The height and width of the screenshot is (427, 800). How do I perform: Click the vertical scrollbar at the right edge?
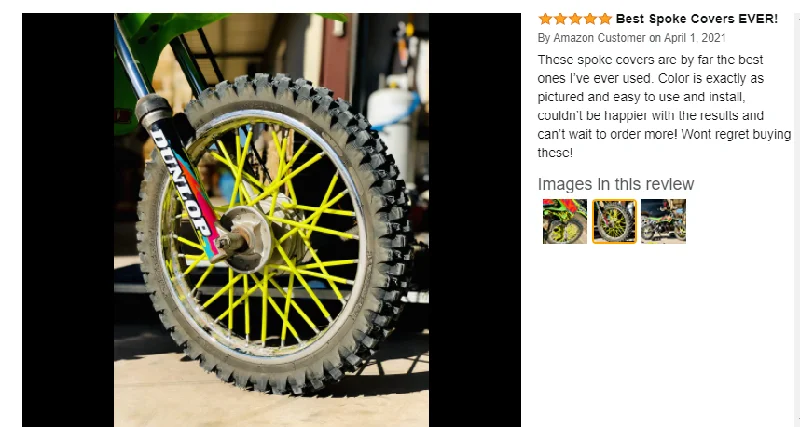pyautogui.click(x=796, y=219)
